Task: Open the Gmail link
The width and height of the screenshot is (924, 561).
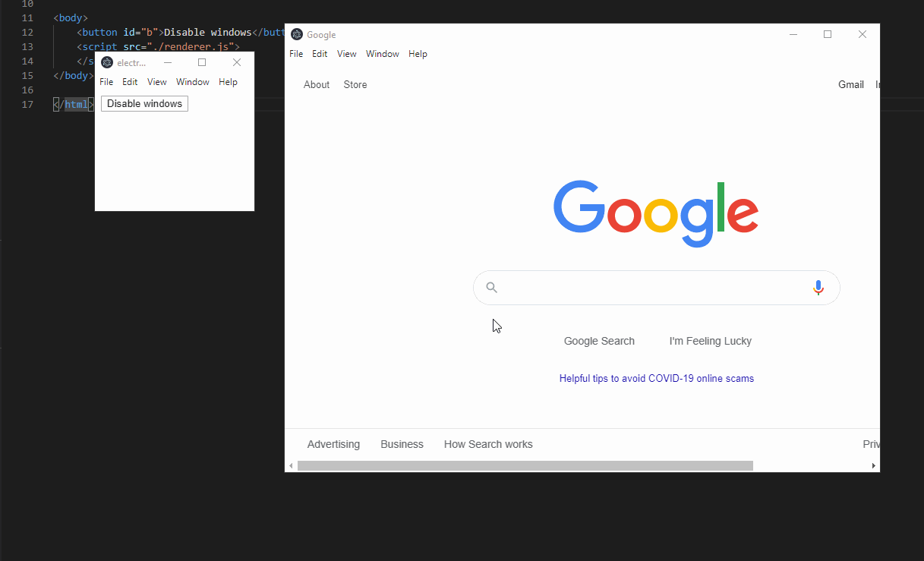Action: pyautogui.click(x=851, y=84)
